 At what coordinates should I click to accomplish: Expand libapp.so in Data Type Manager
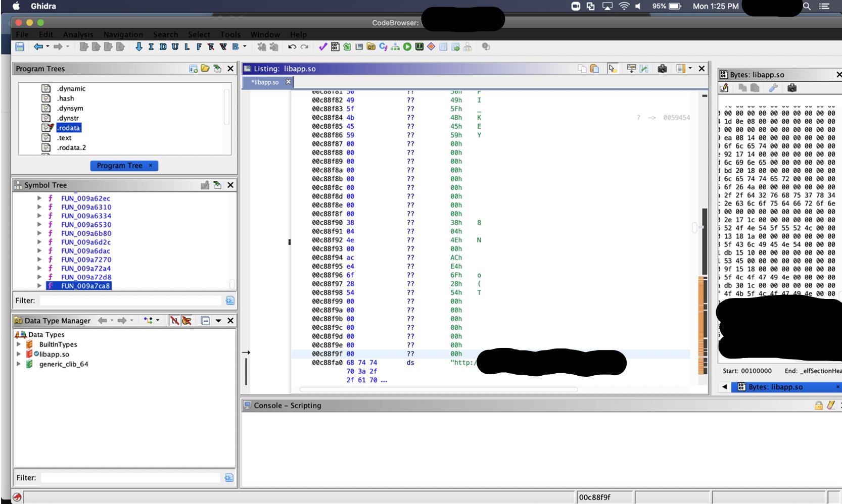coord(19,354)
